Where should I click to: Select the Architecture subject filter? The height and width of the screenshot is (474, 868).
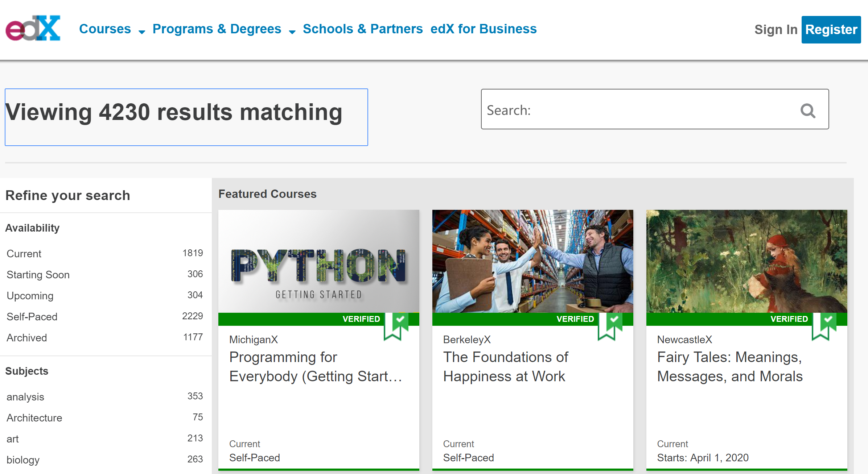coord(34,418)
